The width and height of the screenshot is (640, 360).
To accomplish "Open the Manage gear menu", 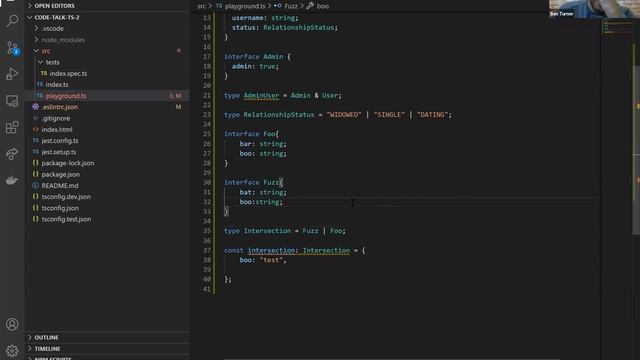I will pyautogui.click(x=12, y=351).
